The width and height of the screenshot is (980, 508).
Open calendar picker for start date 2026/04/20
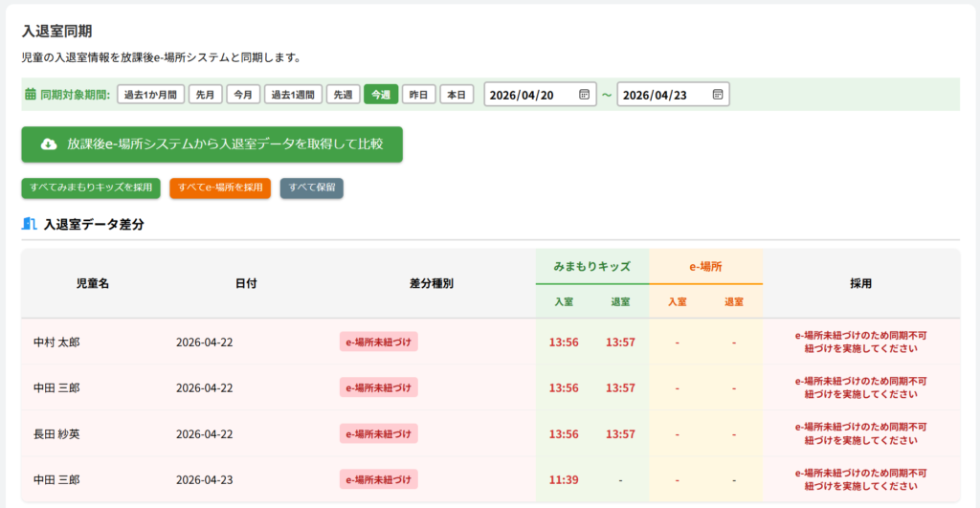(584, 95)
